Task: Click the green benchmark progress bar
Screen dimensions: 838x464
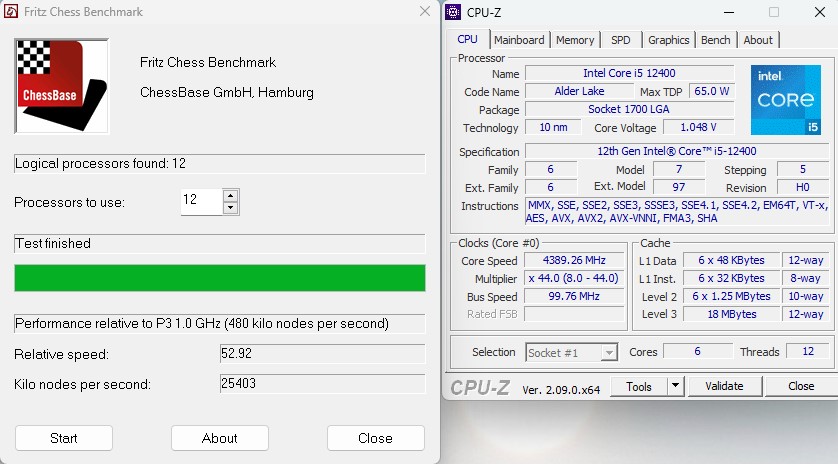Action: 220,278
